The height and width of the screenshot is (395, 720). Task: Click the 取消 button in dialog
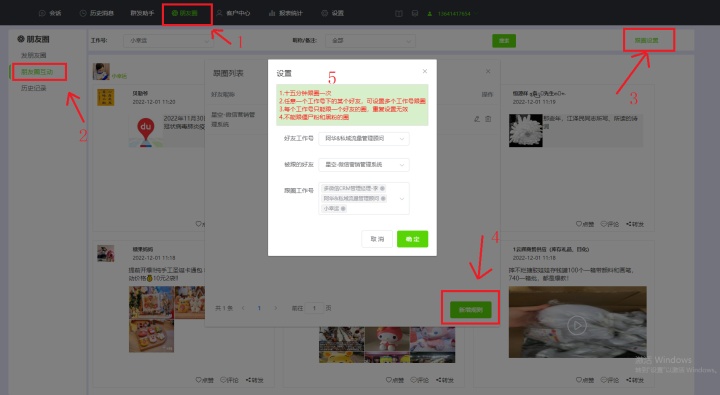[377, 239]
